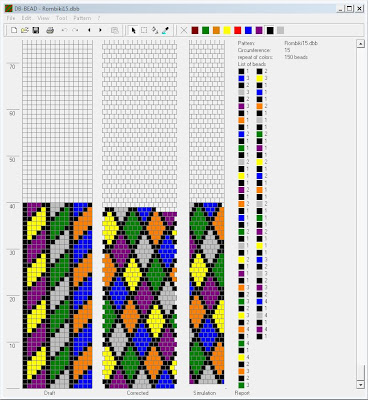The height and width of the screenshot is (400, 368).
Task: Open the View menu
Action: pos(43,18)
